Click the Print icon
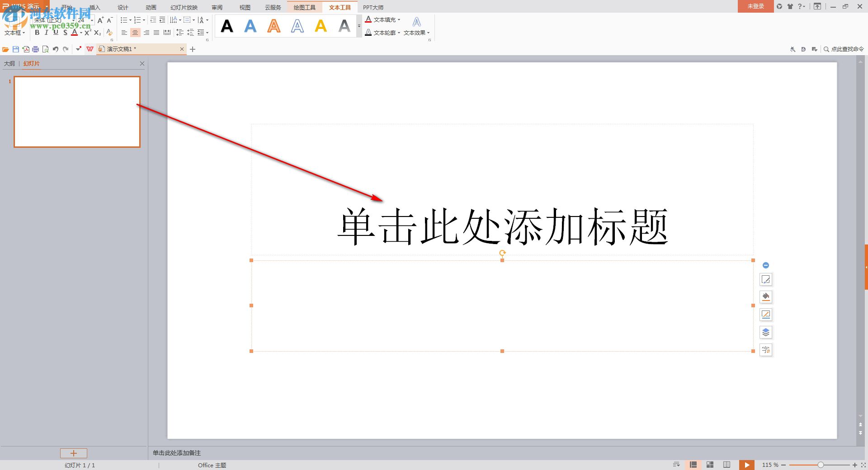This screenshot has width=868, height=470. [x=36, y=49]
